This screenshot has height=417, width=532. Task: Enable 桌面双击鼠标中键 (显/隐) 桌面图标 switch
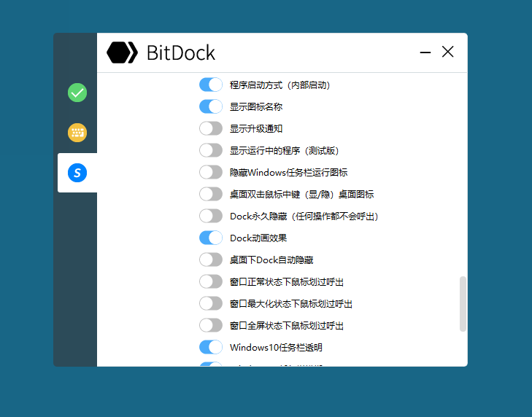point(211,194)
